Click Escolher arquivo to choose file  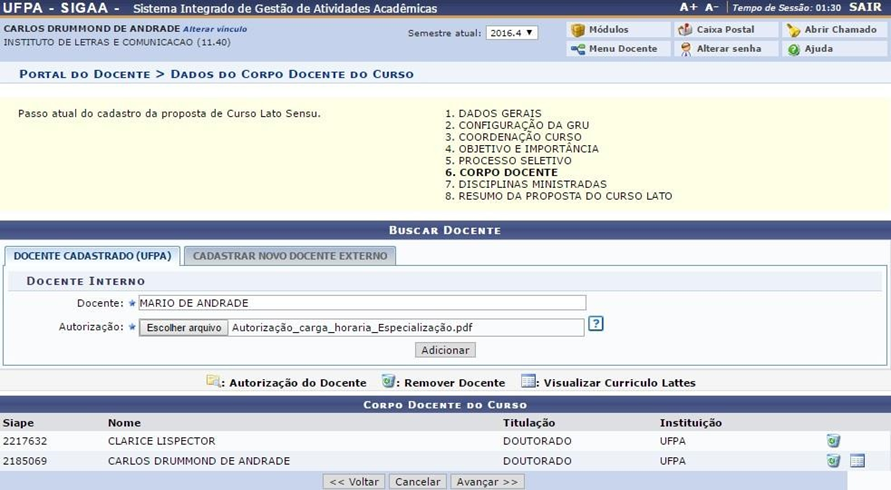[183, 328]
